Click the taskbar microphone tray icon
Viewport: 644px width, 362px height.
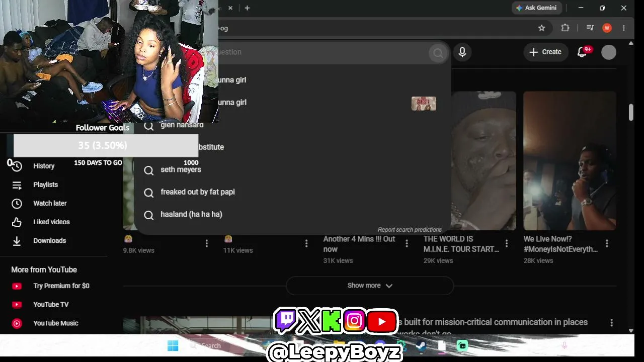click(x=564, y=345)
